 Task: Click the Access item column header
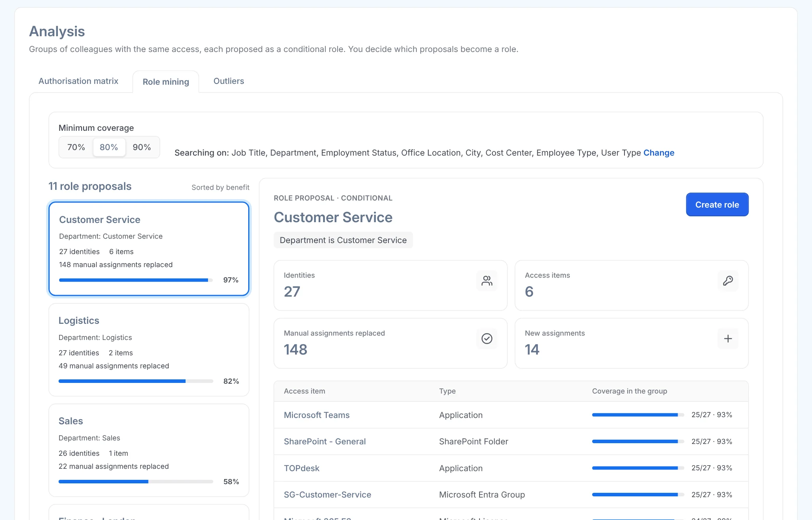click(305, 391)
